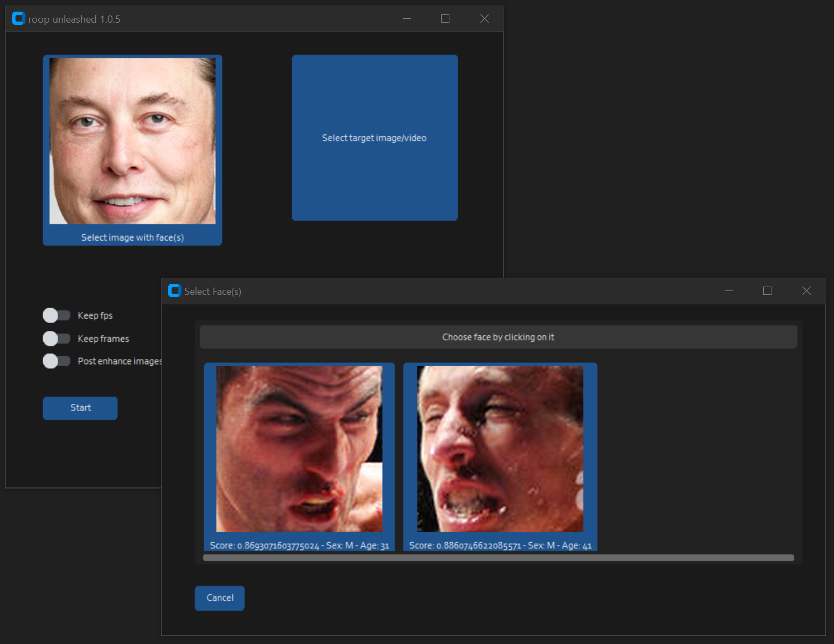Click the Choose face by clicking on it banner
The image size is (834, 644).
click(x=498, y=336)
